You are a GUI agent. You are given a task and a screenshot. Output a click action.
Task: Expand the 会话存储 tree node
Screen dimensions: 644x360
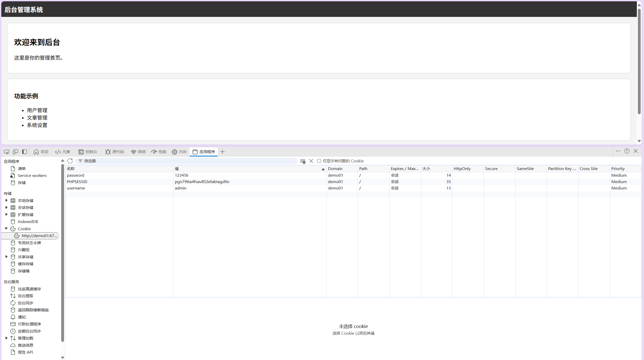coord(6,207)
